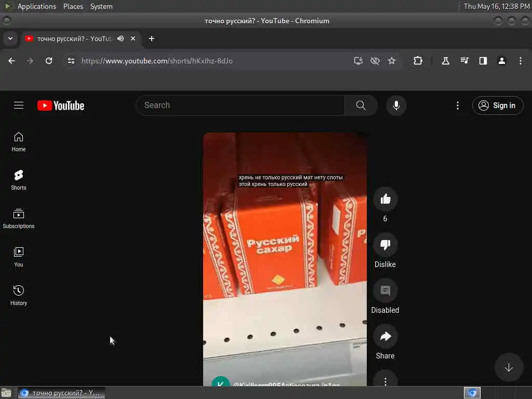The height and width of the screenshot is (399, 532).
Task: Close the YouTube tab
Action: 133,38
